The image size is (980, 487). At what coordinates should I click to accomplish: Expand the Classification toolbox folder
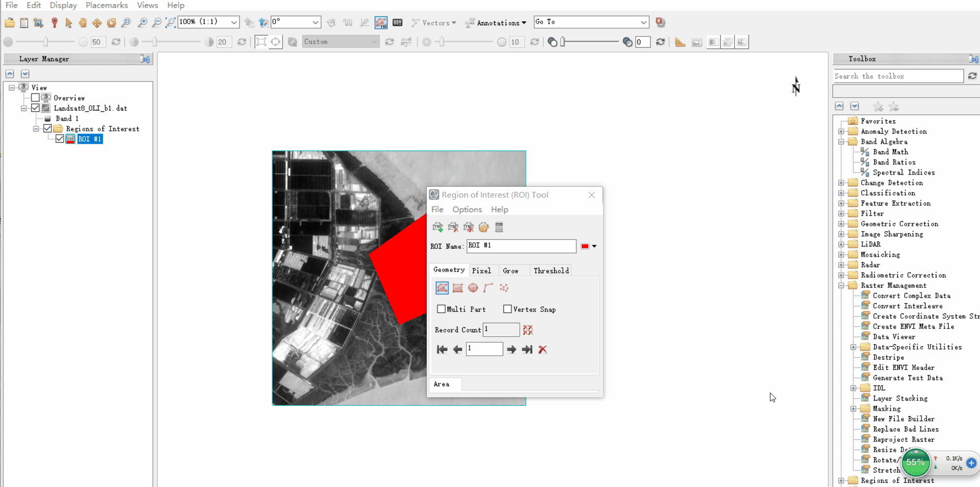tap(841, 193)
